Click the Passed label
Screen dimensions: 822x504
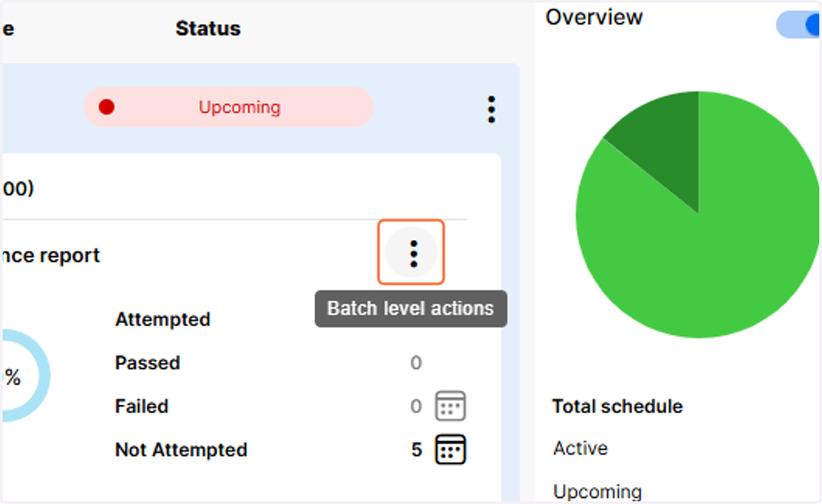pos(147,363)
